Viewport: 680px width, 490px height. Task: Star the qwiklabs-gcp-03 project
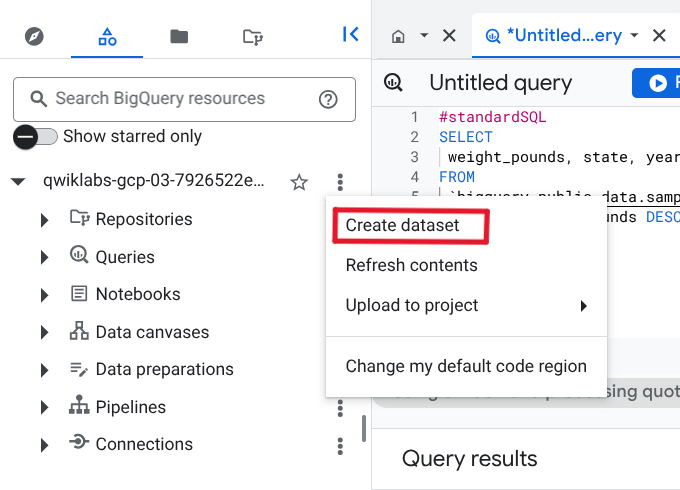pos(299,182)
